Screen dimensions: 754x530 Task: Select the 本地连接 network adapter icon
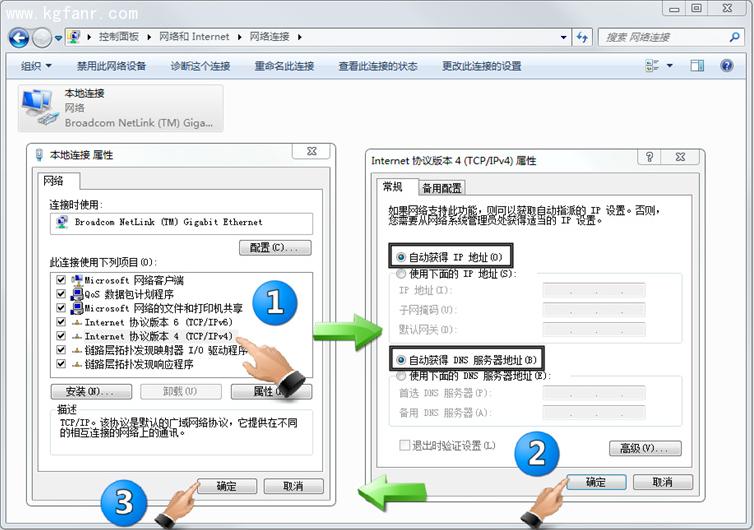click(38, 108)
